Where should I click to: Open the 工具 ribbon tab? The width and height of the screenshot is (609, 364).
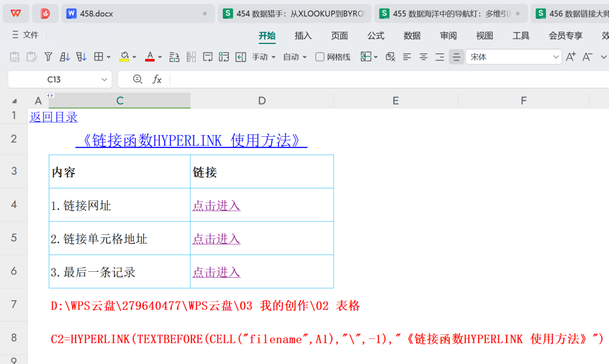[521, 36]
